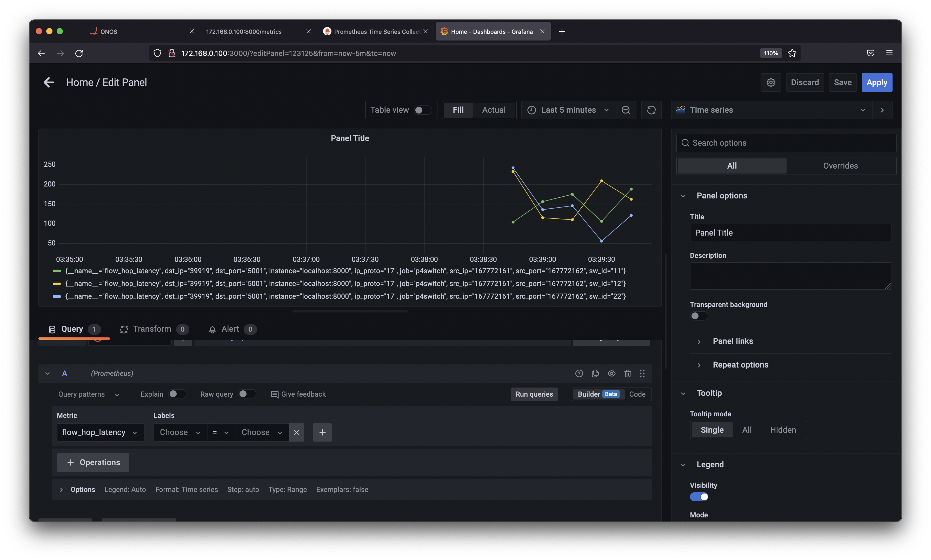The image size is (931, 560).
Task: Go back using the Grafana back arrow
Action: [x=49, y=82]
